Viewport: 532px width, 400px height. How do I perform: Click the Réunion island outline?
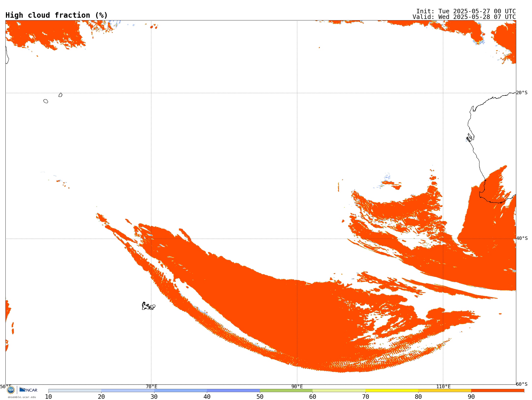[46, 101]
